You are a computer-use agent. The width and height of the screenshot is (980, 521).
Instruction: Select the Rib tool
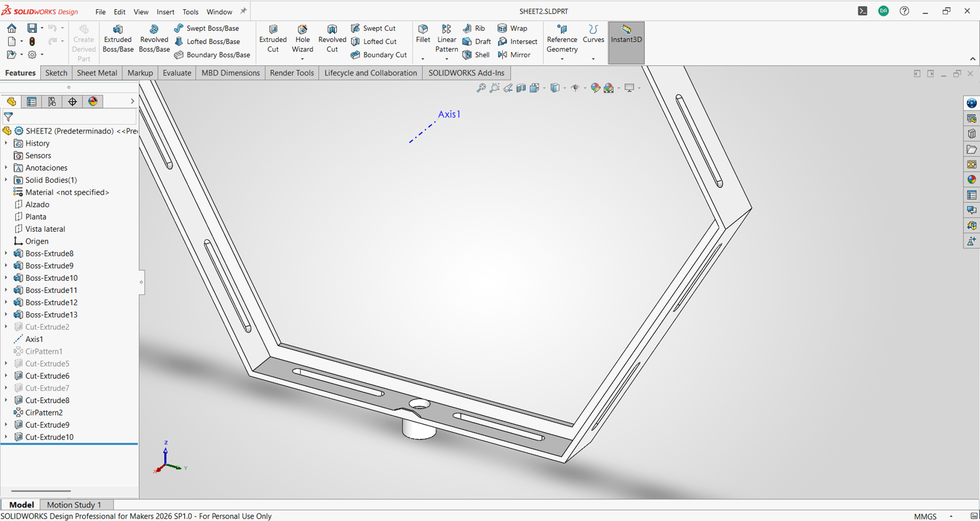[x=474, y=28]
